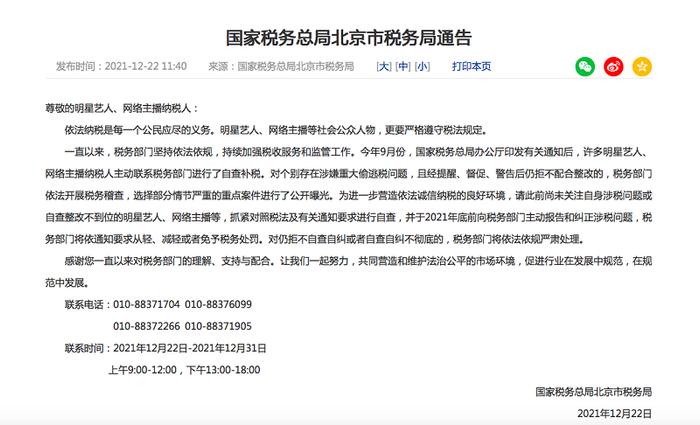Click the line starting 依法开展税务稽查
The width and height of the screenshot is (700, 425).
tap(349, 196)
